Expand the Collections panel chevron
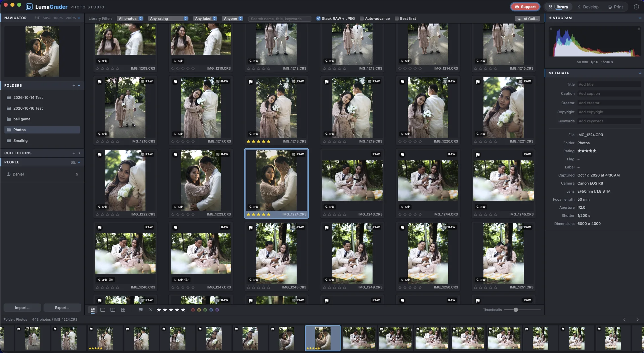The height and width of the screenshot is (353, 644). point(79,153)
